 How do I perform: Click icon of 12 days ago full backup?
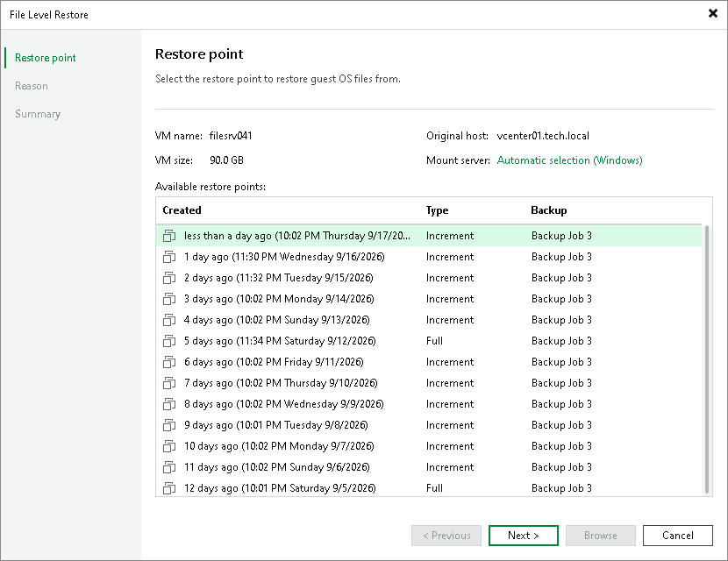pos(169,488)
